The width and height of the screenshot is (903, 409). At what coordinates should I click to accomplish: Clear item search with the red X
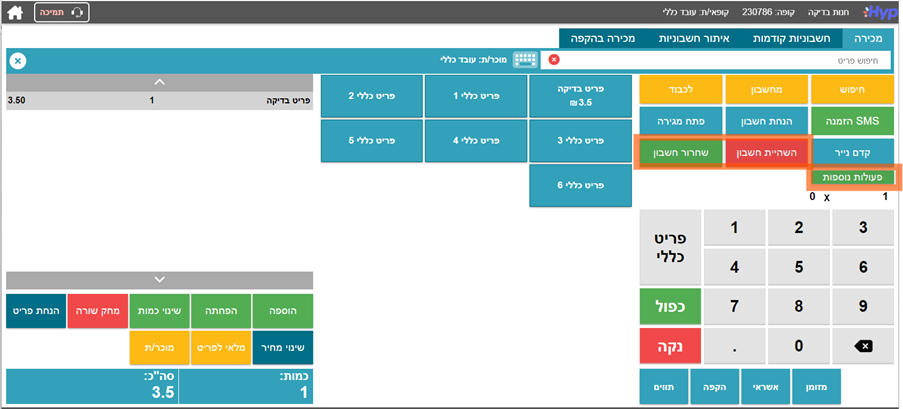coord(554,60)
